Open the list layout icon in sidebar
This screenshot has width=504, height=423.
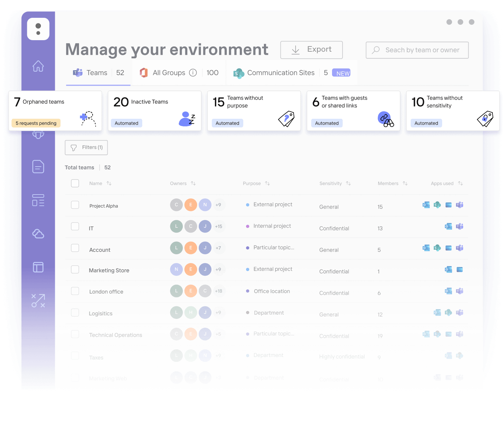[x=38, y=200]
